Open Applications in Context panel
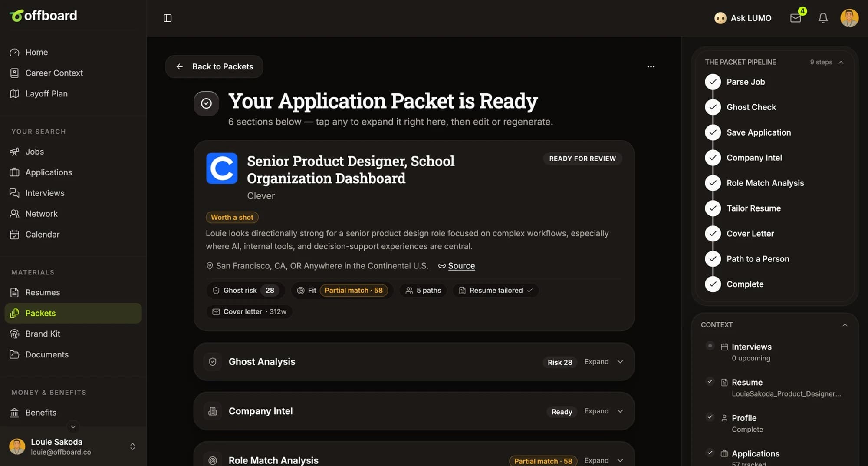Screen dimensions: 868x466 coord(775,458)
